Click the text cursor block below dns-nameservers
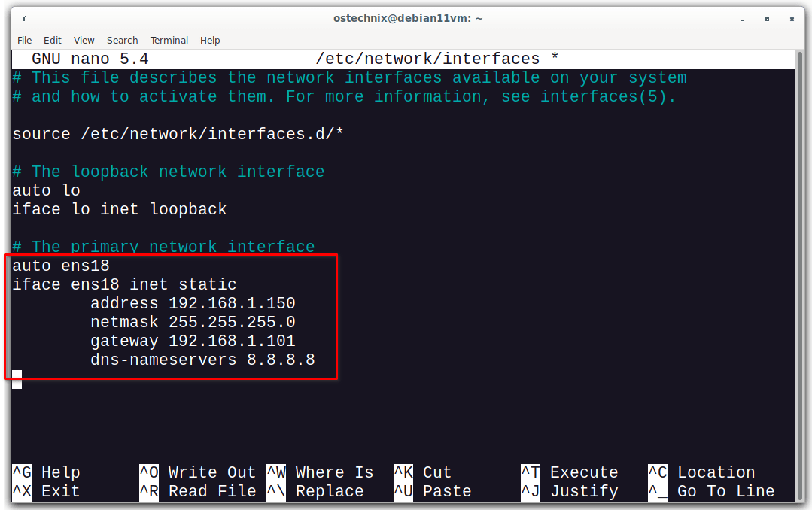The image size is (812, 510). click(17, 379)
